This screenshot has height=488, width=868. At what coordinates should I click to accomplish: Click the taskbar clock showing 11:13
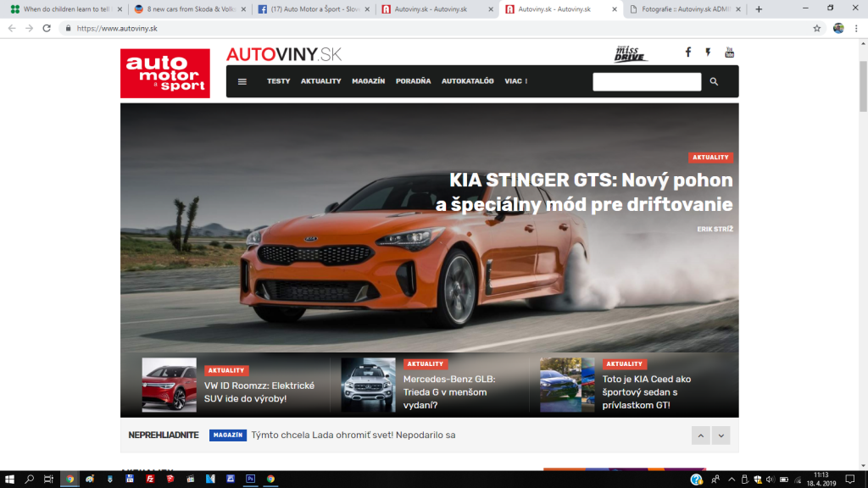pyautogui.click(x=821, y=480)
